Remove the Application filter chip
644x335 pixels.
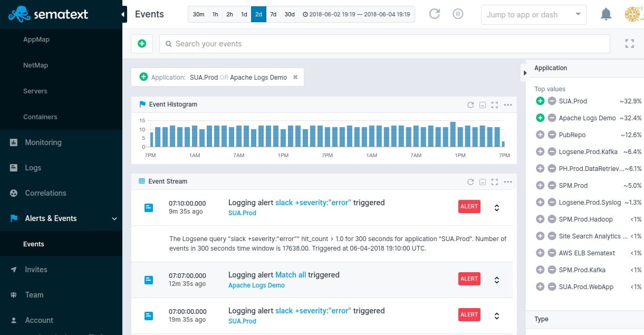295,77
